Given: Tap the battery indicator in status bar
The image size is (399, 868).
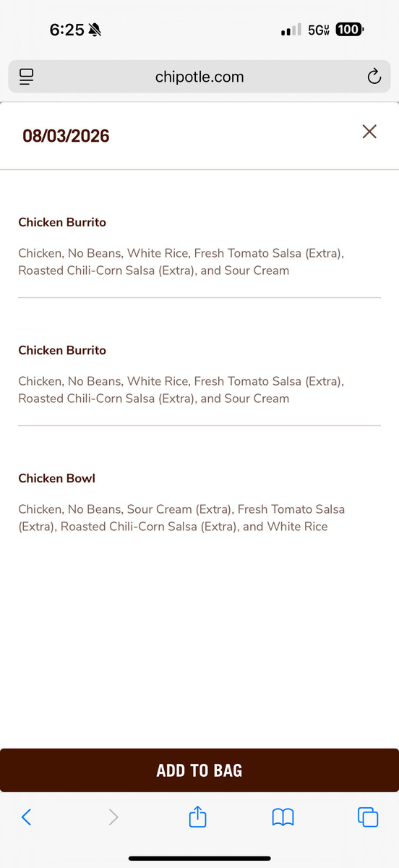Looking at the screenshot, I should [x=351, y=30].
